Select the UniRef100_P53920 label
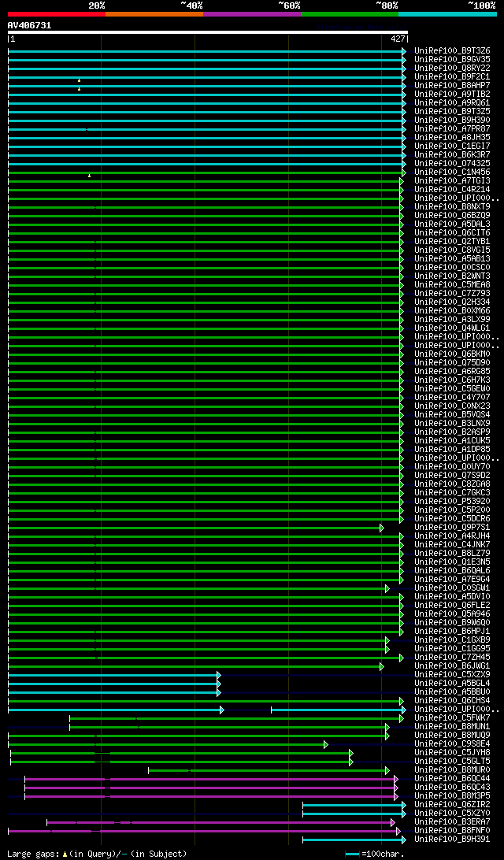 click(x=453, y=502)
